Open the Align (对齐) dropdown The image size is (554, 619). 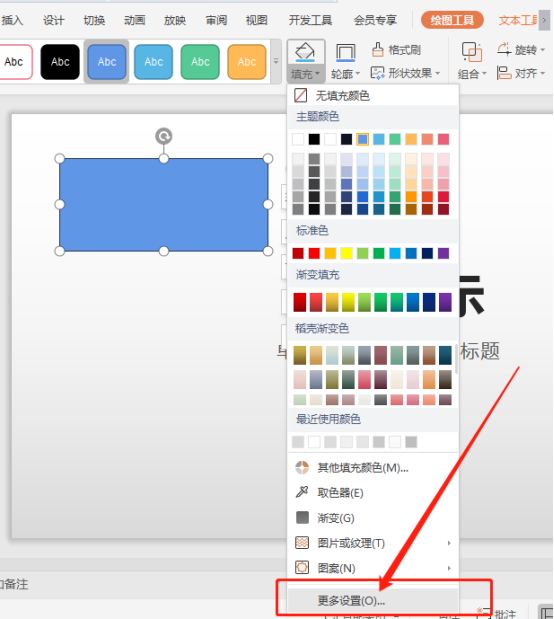click(521, 73)
